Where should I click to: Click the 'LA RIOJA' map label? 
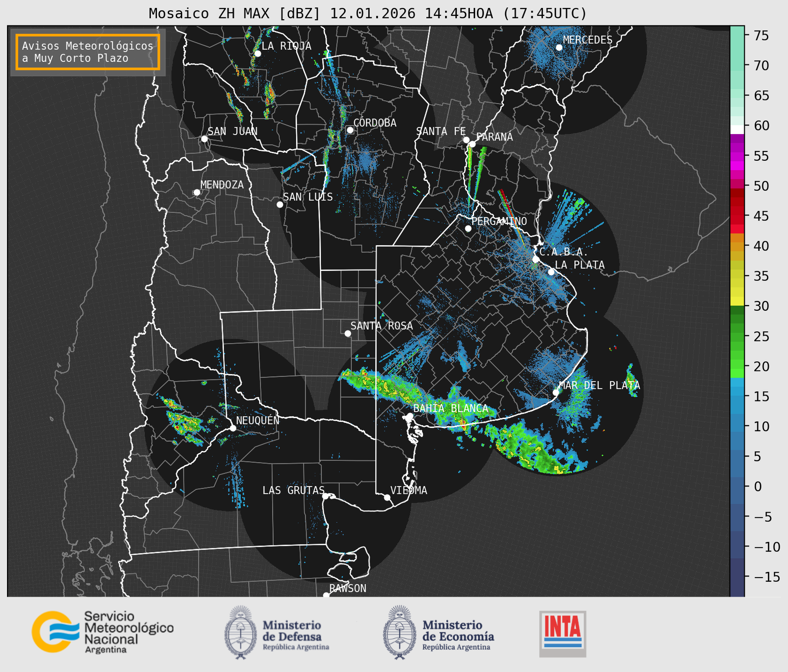(x=286, y=46)
